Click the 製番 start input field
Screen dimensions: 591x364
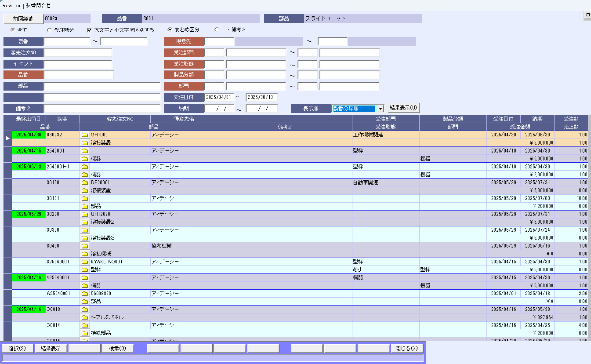[x=67, y=41]
